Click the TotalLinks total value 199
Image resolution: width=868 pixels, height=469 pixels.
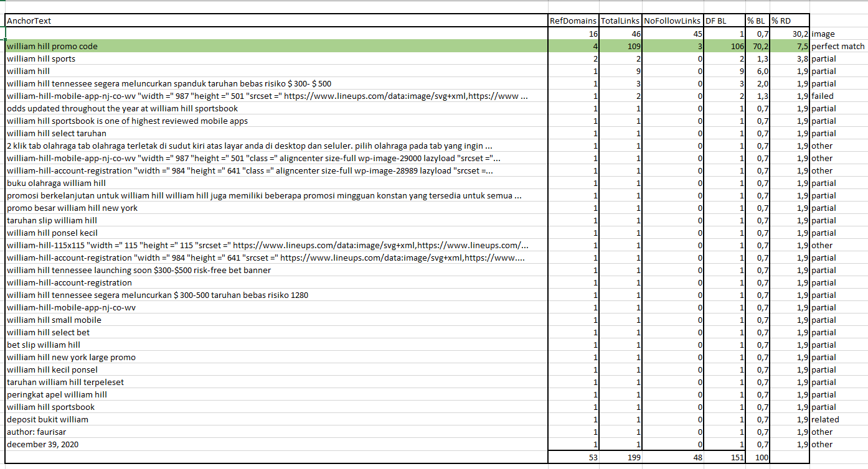[620, 457]
